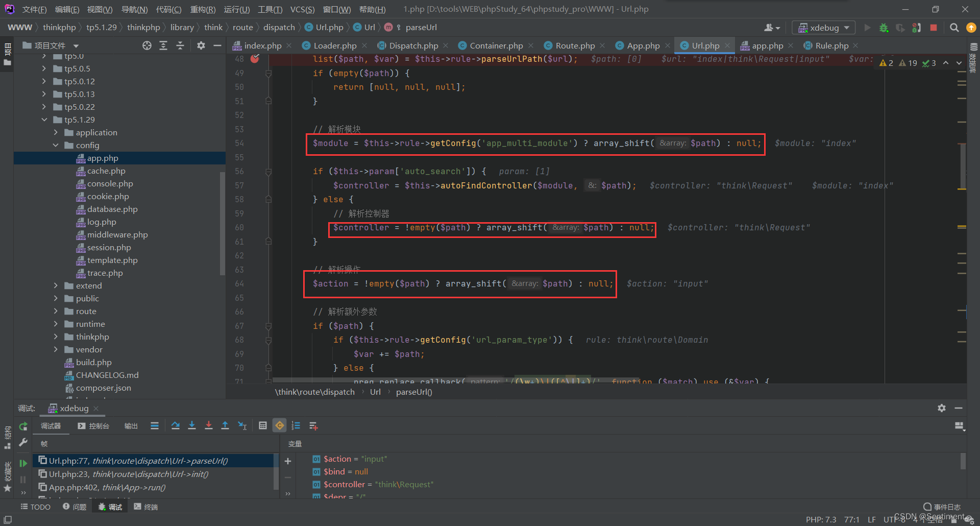Toggle code fold marker at line 68
This screenshot has width=980, height=526.
click(x=268, y=340)
